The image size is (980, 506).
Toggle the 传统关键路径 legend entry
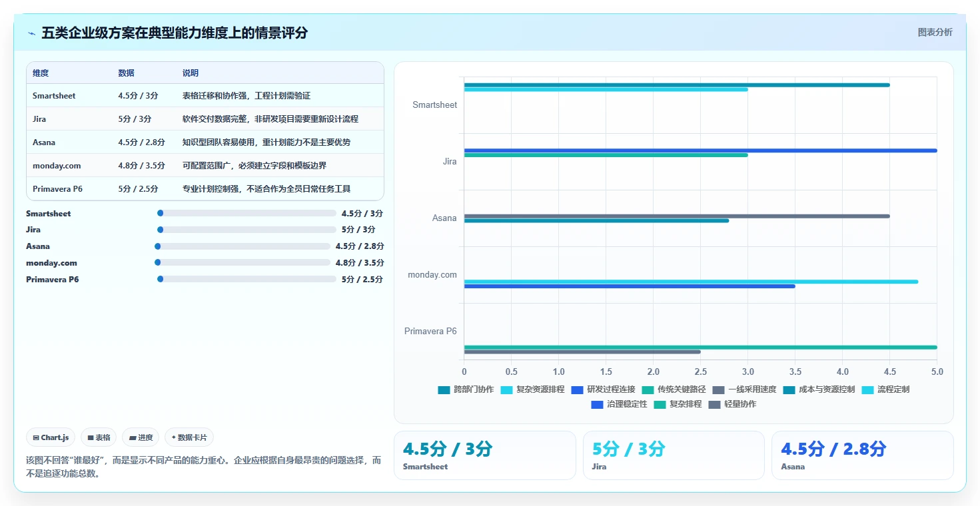(674, 389)
